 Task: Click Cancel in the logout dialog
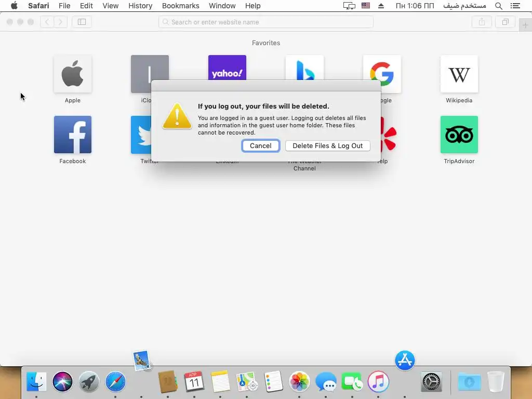pyautogui.click(x=261, y=145)
